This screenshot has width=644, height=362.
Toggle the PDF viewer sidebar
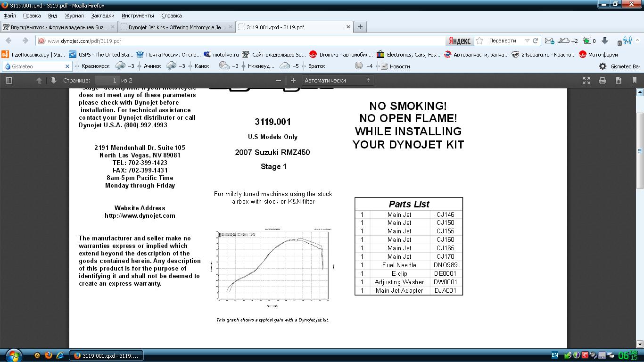pyautogui.click(x=8, y=81)
